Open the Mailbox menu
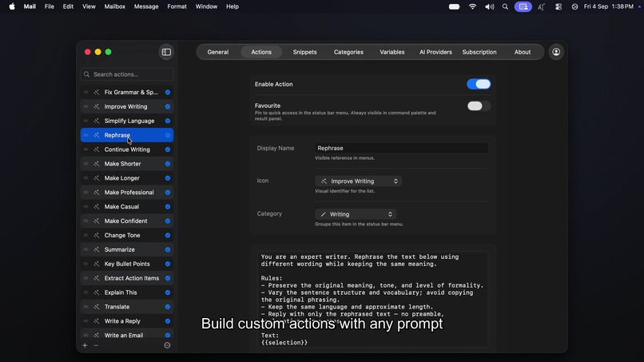Screen dimensions: 644x362 (x=114, y=6)
